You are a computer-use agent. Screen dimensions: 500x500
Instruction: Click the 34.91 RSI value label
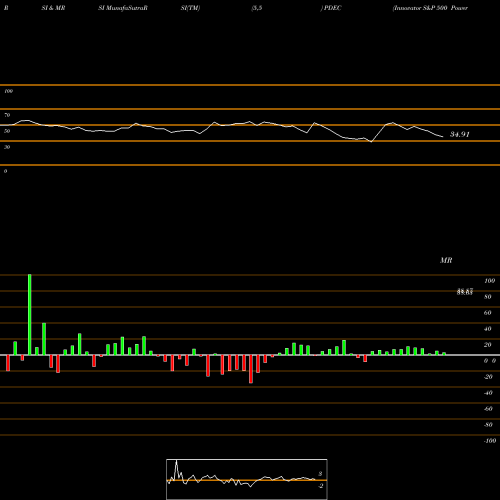[x=460, y=134]
